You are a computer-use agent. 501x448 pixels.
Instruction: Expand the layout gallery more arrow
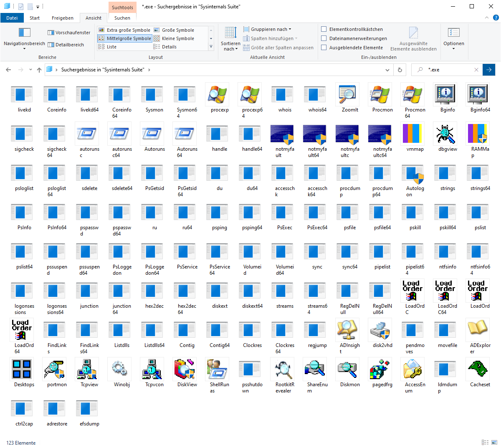point(211,47)
